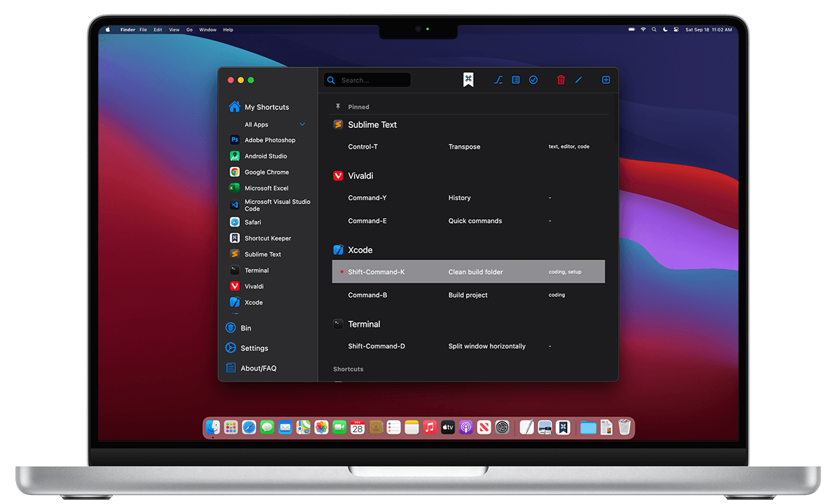Screen dimensions: 835x504
Task: Select Xcode in sidebar list
Action: 246,302
